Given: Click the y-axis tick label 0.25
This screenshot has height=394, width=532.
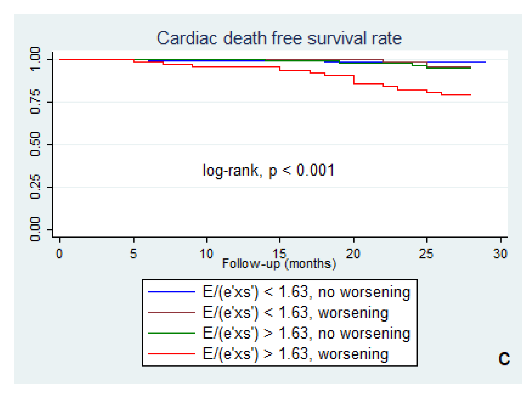Looking at the screenshot, I should (x=35, y=187).
